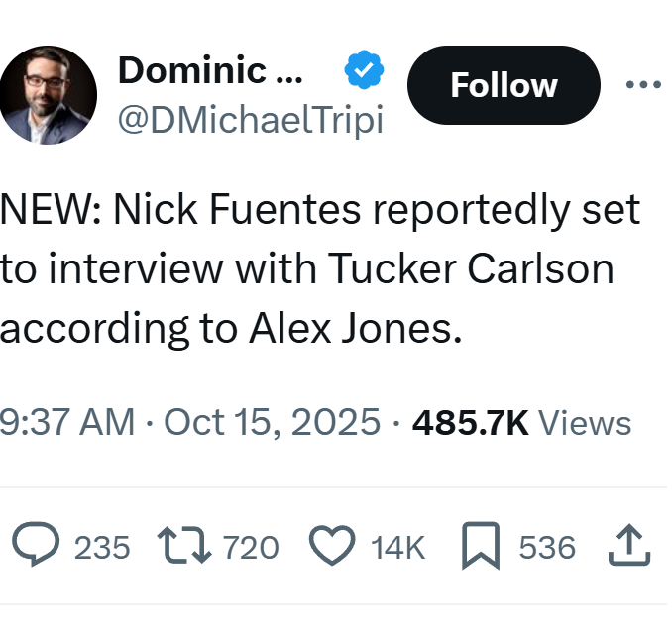Open the three-dot More options menu
672x628 pixels.
click(x=644, y=85)
